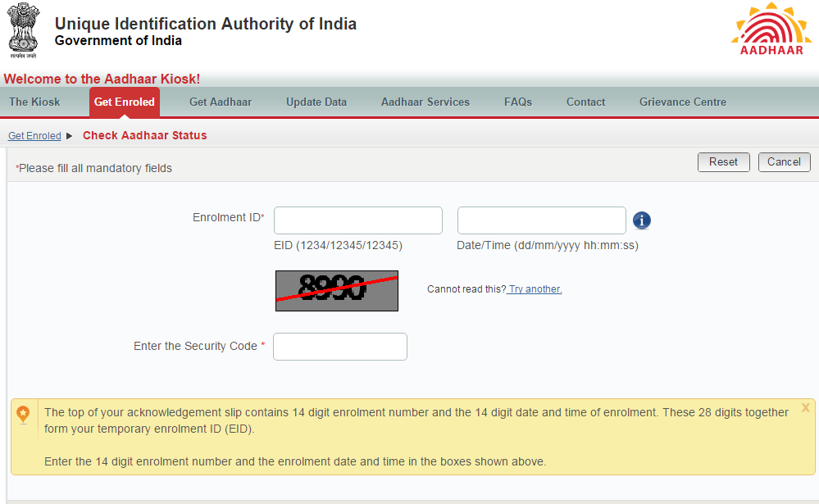Viewport: 819px width, 504px height.
Task: Click the Get Enroled breadcrumb link
Action: coord(34,136)
